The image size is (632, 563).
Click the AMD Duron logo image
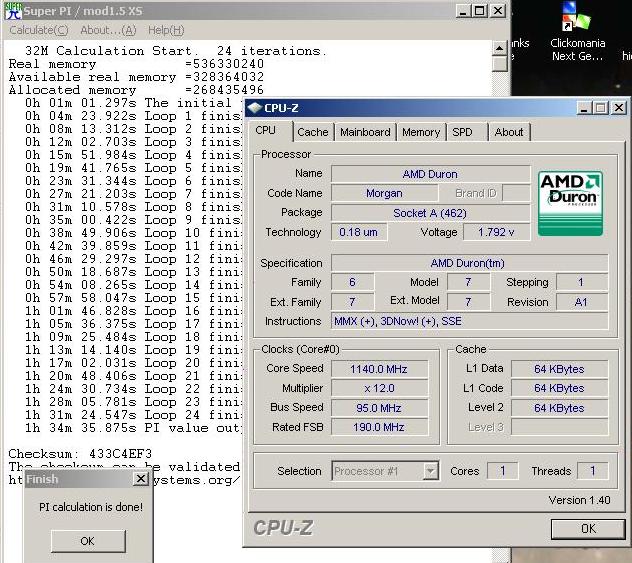point(570,204)
